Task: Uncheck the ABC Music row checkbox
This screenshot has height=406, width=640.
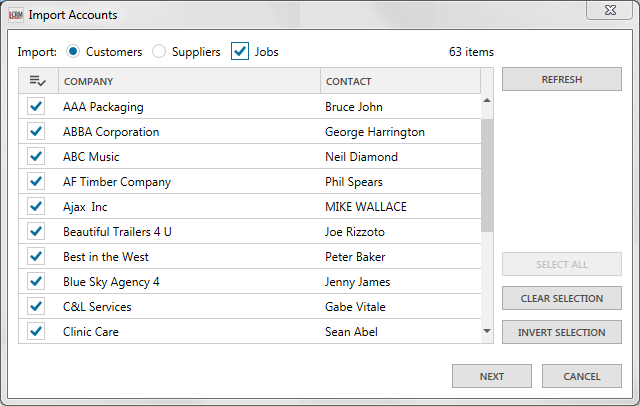Action: coord(37,156)
